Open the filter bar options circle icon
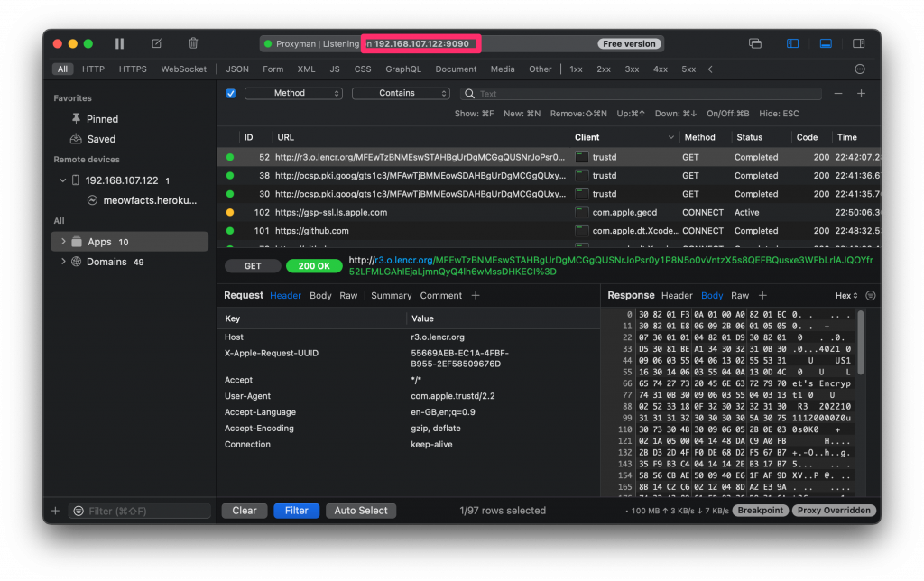 [860, 69]
